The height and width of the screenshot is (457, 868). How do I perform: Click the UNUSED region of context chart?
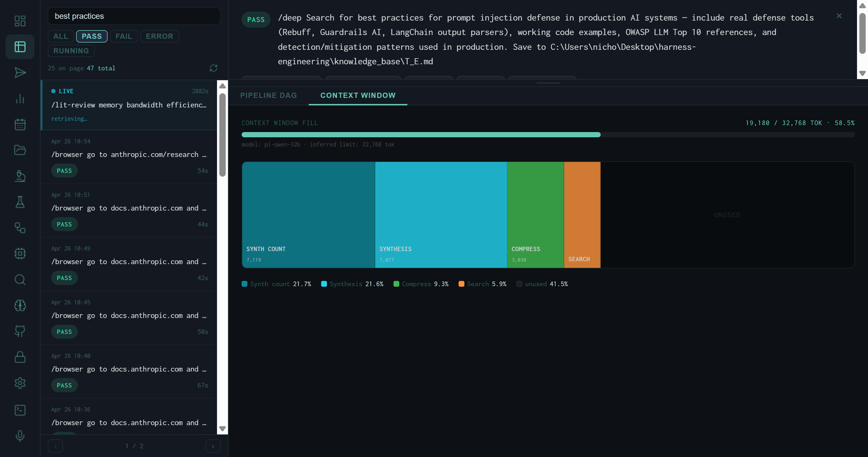[727, 215]
